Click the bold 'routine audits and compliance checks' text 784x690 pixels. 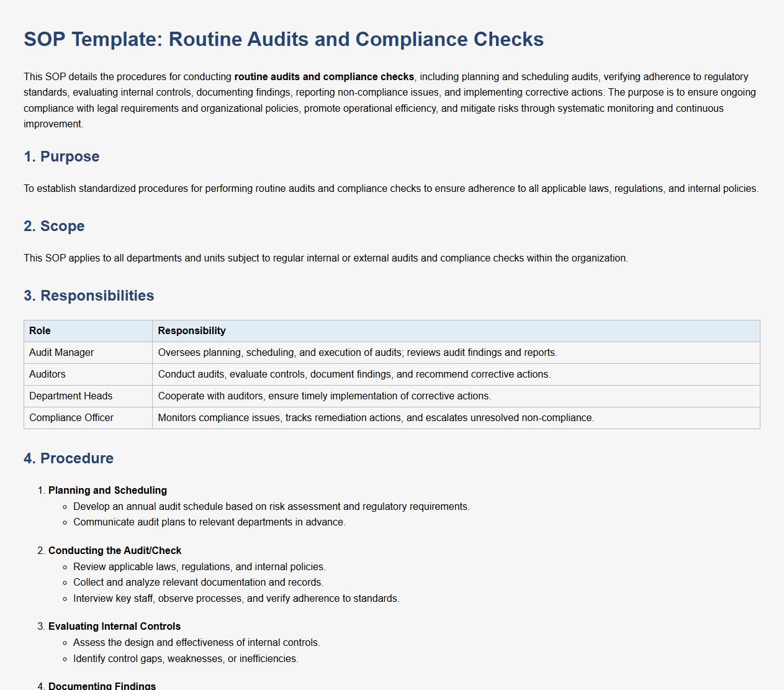[323, 77]
